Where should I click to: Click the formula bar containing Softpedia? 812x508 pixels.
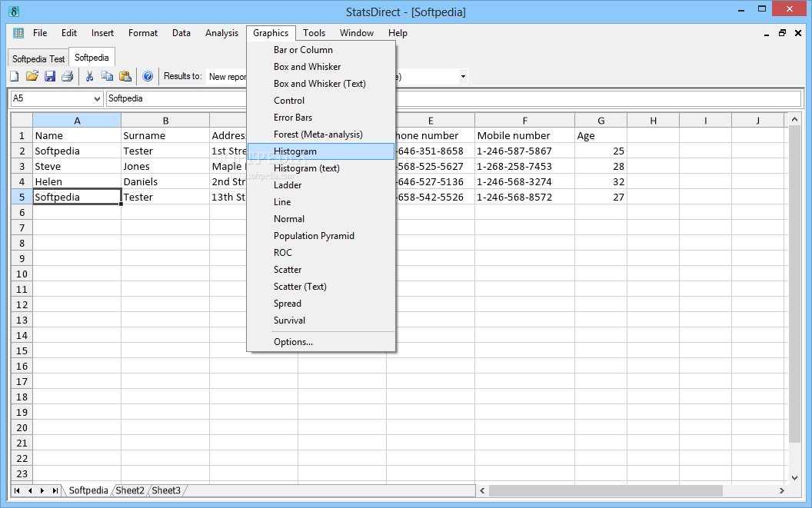pyautogui.click(x=453, y=98)
